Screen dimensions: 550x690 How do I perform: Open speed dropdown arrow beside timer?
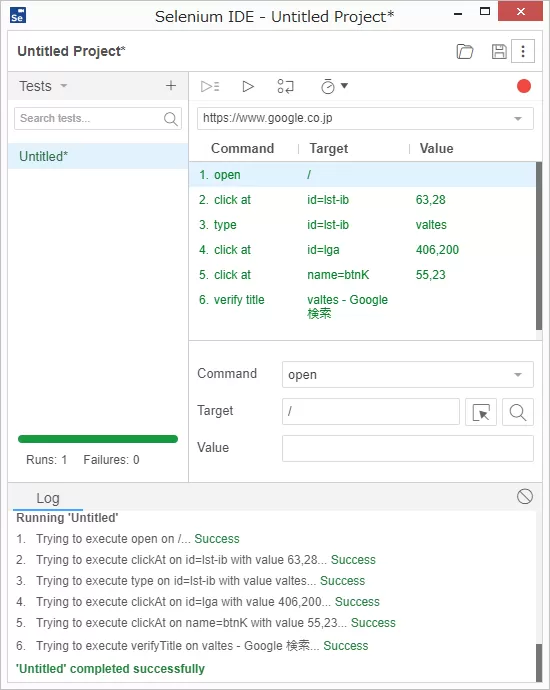pyautogui.click(x=345, y=86)
